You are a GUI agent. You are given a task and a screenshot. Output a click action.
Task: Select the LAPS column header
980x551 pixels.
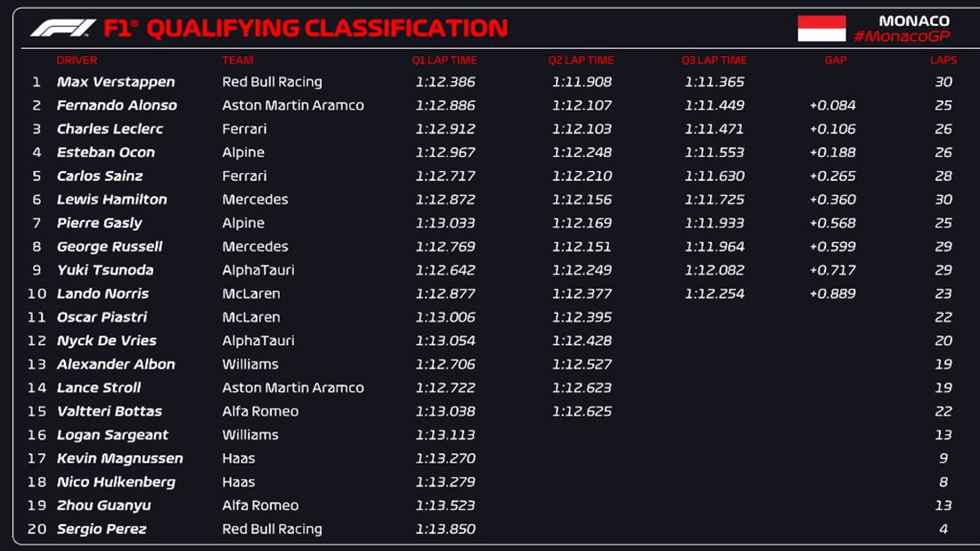943,61
